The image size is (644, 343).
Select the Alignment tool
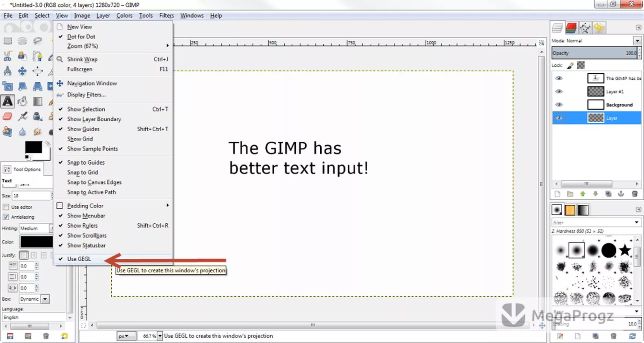(38, 71)
